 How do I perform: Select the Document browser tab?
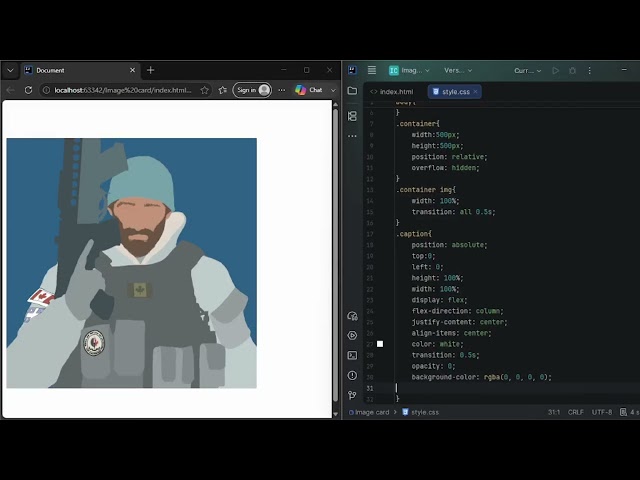coord(80,70)
